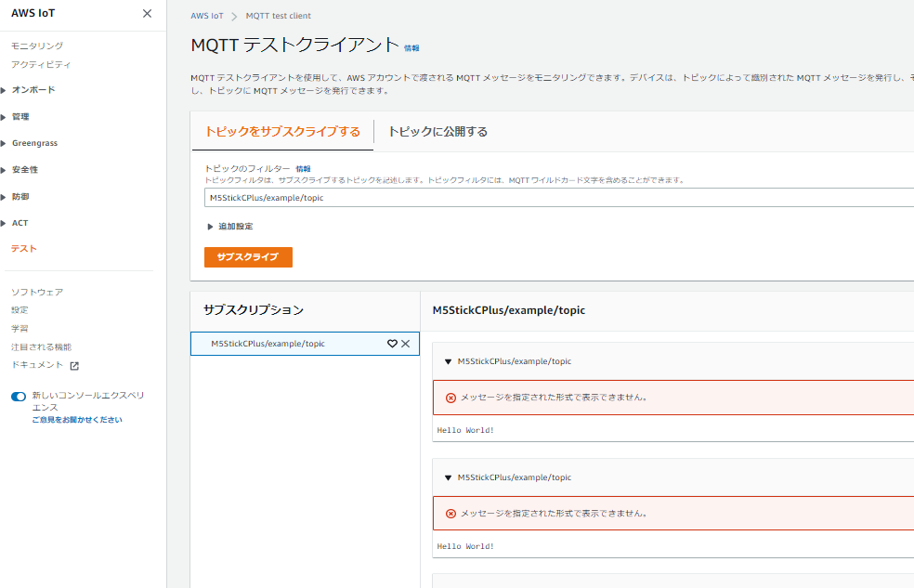914x588 pixels.
Task: Click the M5StickCPlus/example/topic messages heading
Action: 509,310
